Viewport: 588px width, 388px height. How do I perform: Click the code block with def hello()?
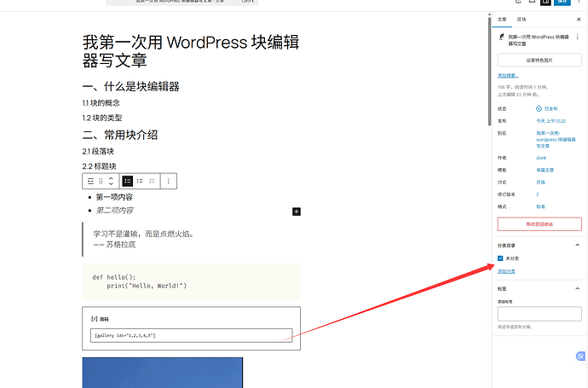point(191,281)
